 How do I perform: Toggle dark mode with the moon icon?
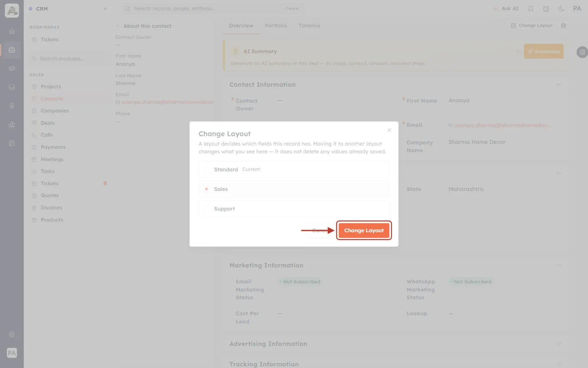pyautogui.click(x=561, y=9)
